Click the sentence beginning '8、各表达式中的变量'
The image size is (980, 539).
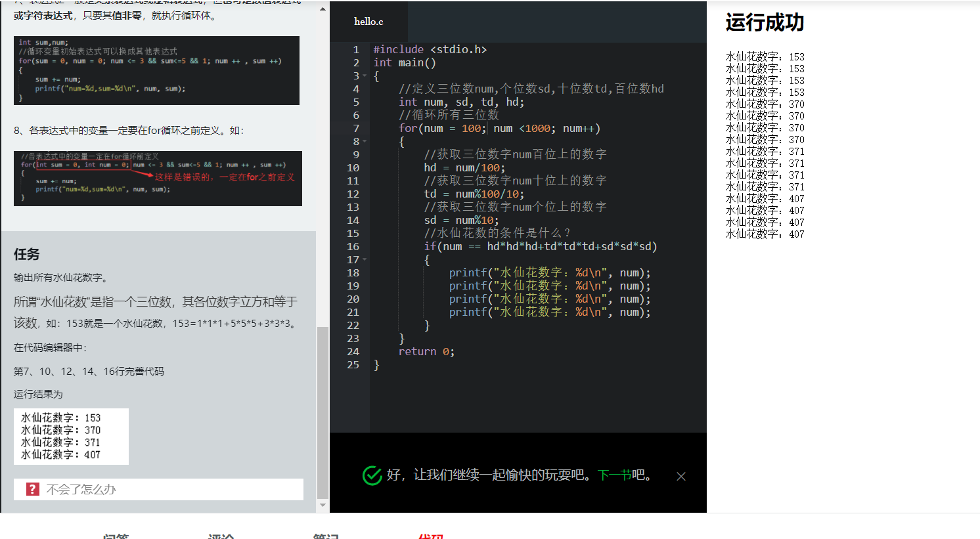(x=129, y=131)
